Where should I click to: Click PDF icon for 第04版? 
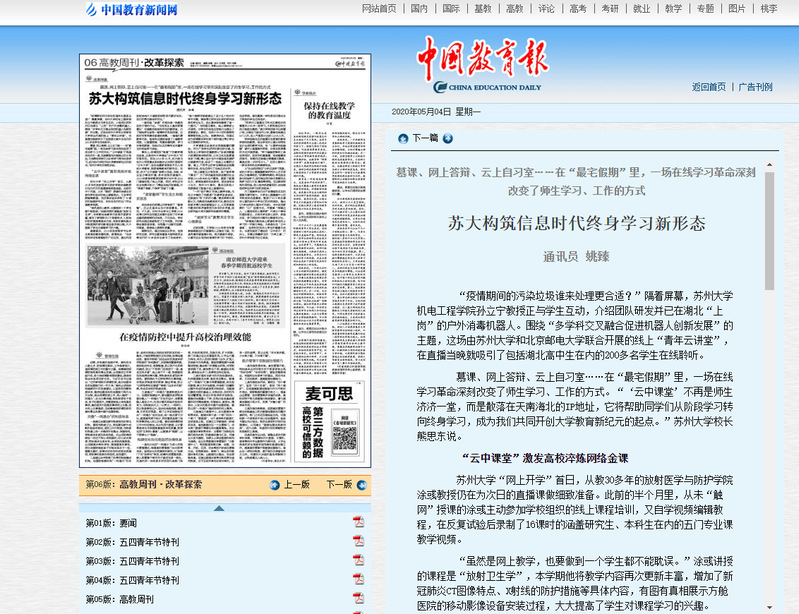pyautogui.click(x=358, y=580)
